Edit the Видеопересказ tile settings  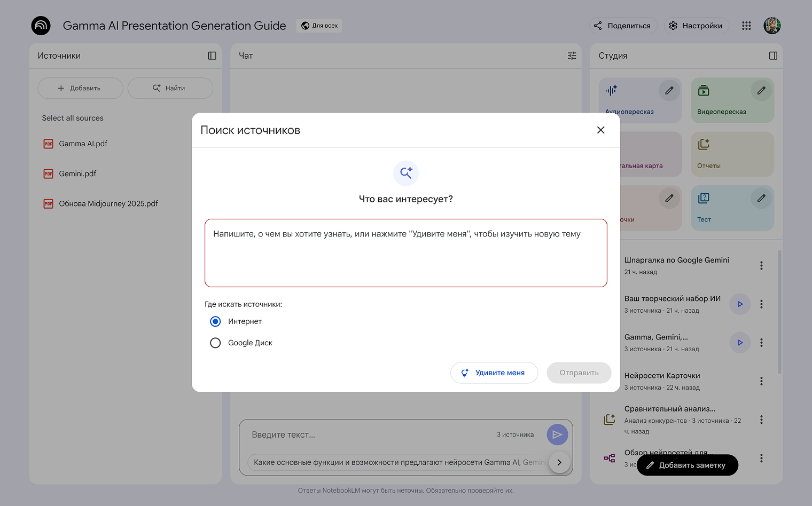pos(761,91)
